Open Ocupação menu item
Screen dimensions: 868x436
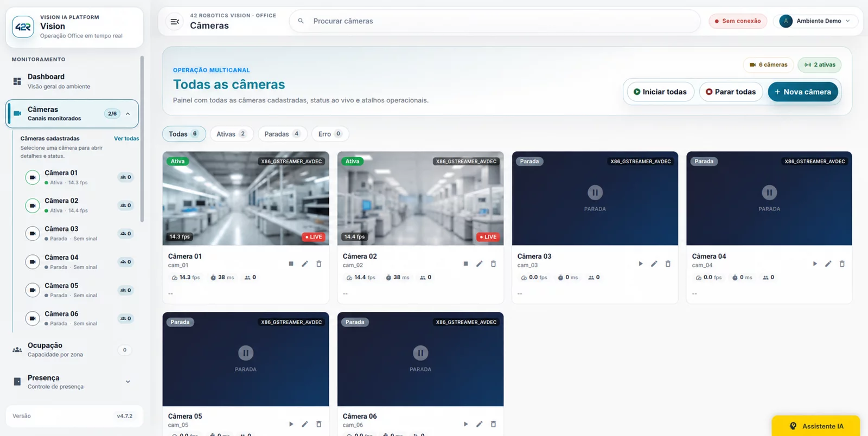tap(72, 350)
